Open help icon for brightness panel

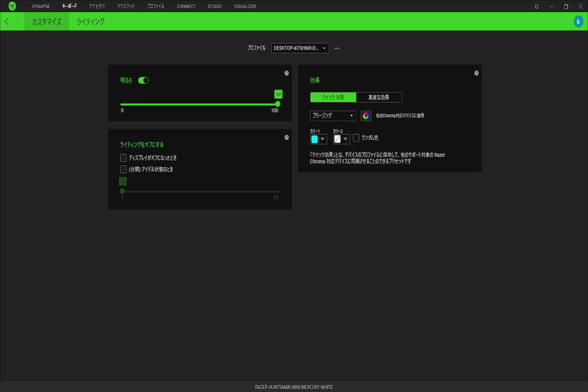pyautogui.click(x=287, y=73)
